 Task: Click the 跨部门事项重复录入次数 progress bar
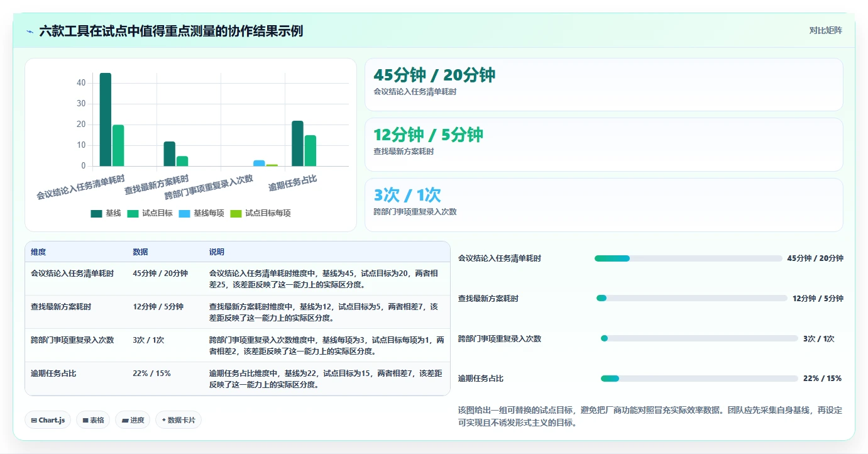(700, 338)
